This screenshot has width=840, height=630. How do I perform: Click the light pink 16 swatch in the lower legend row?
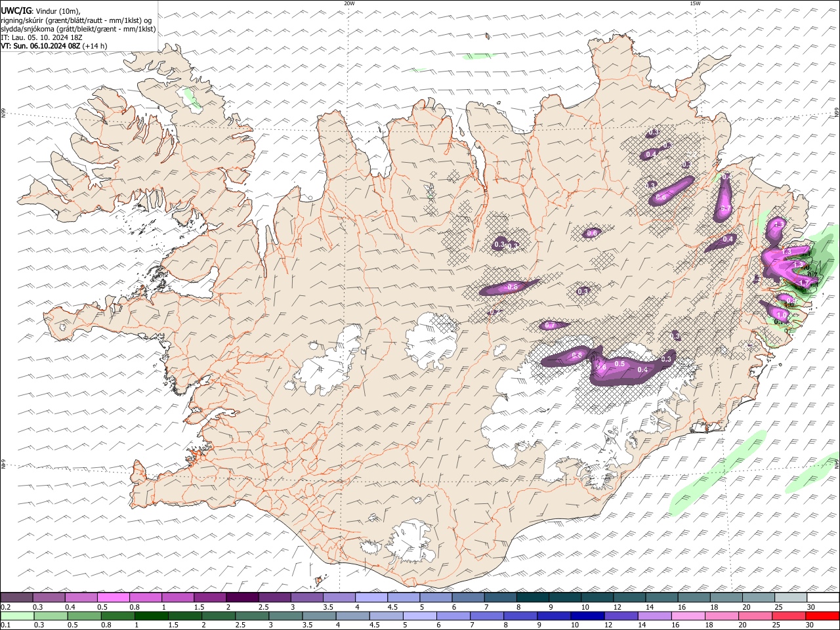[688, 616]
